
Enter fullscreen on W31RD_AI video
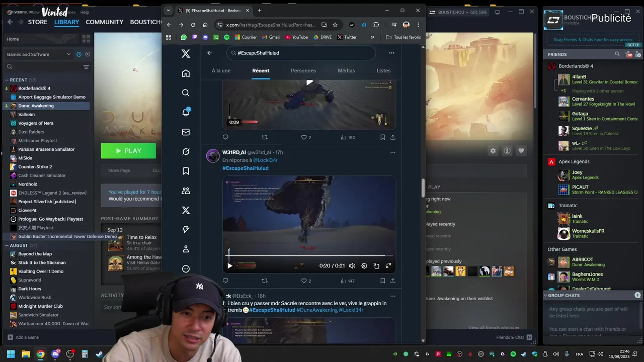coord(388,265)
